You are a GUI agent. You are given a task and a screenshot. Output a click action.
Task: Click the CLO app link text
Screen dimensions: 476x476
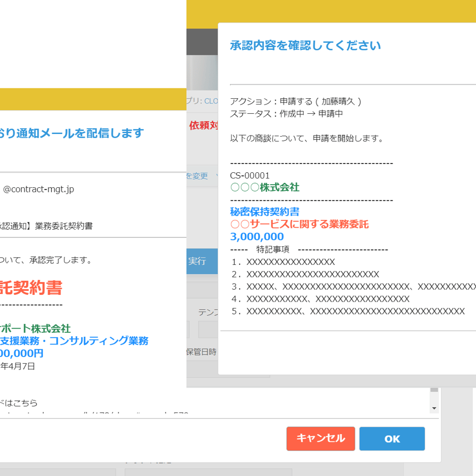[x=211, y=101]
